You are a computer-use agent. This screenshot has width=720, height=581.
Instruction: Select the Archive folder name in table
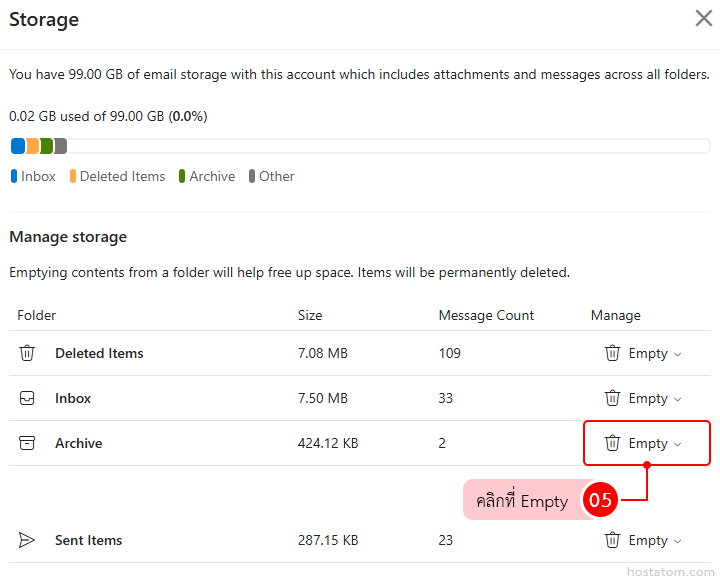(79, 443)
